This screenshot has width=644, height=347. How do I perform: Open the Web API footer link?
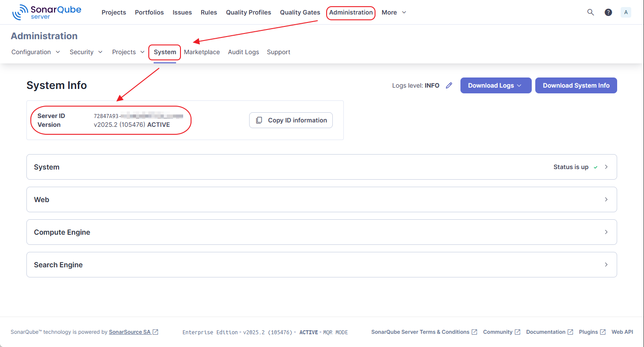tap(622, 332)
